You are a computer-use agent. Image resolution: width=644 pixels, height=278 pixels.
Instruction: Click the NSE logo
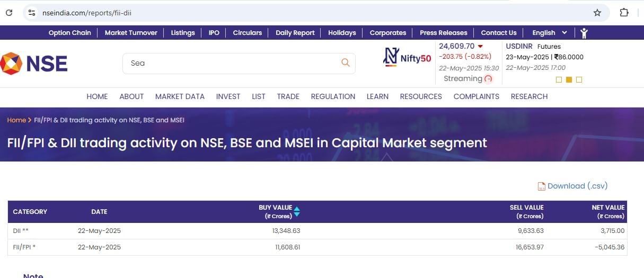(x=34, y=64)
